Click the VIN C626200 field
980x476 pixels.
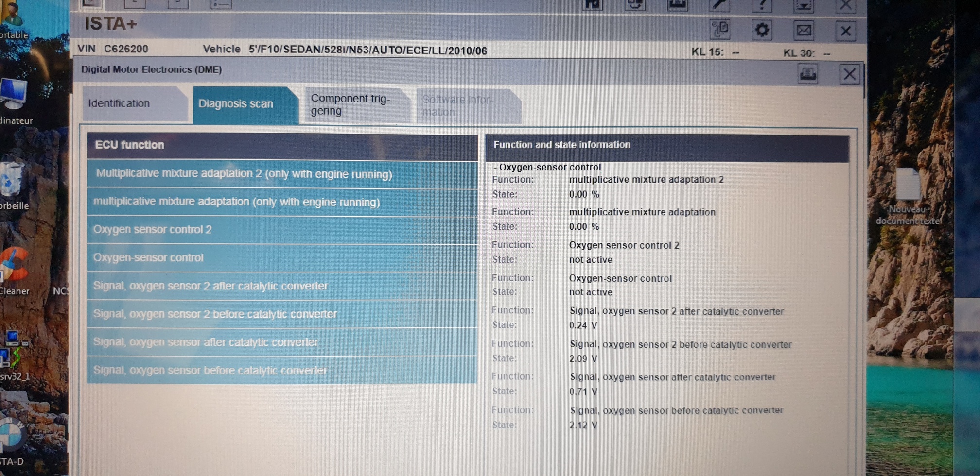[113, 49]
